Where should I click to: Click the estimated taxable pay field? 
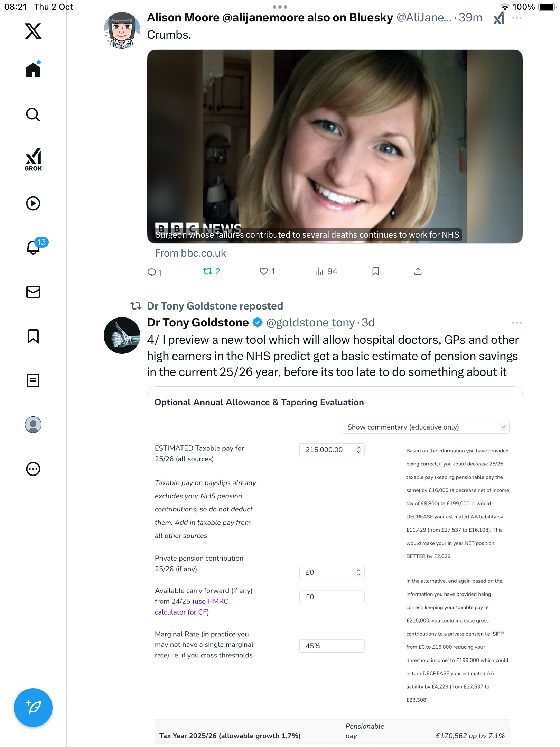[328, 450]
